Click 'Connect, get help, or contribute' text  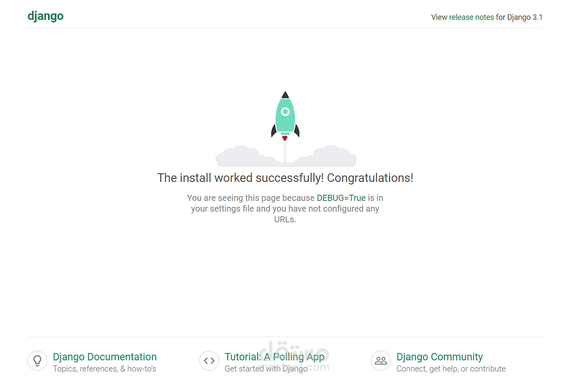(451, 368)
